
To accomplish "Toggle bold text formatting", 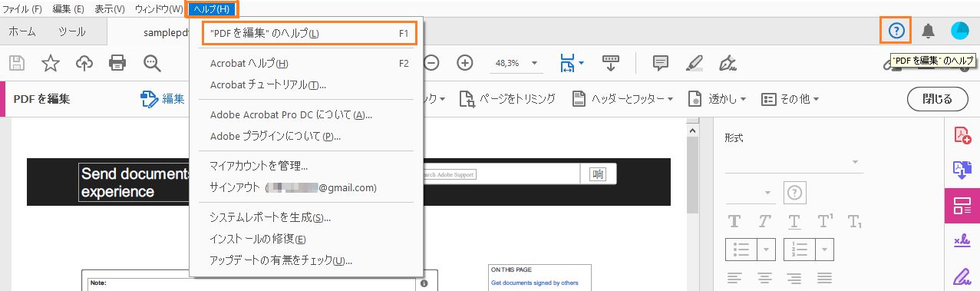I will click(734, 222).
